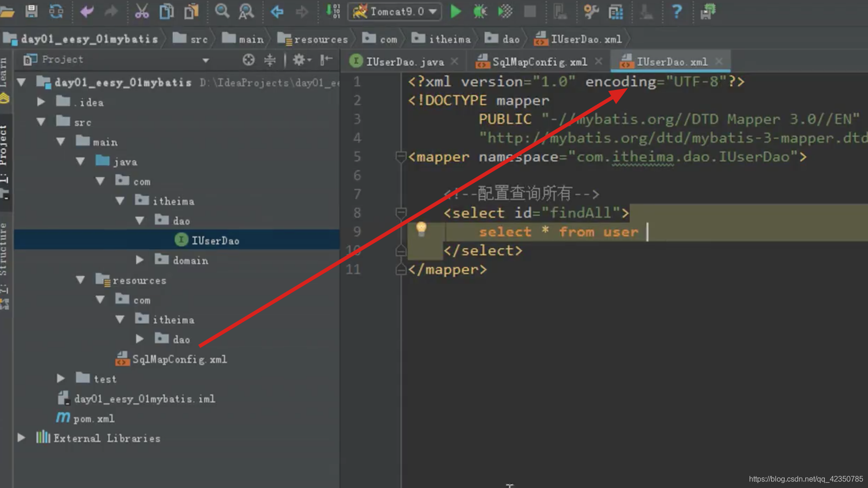Navigate forward with the right arrow icon
Viewport: 868px width, 488px height.
click(302, 11)
